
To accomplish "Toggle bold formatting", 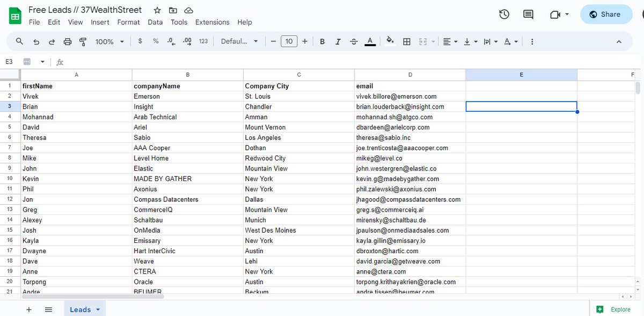I will point(323,41).
